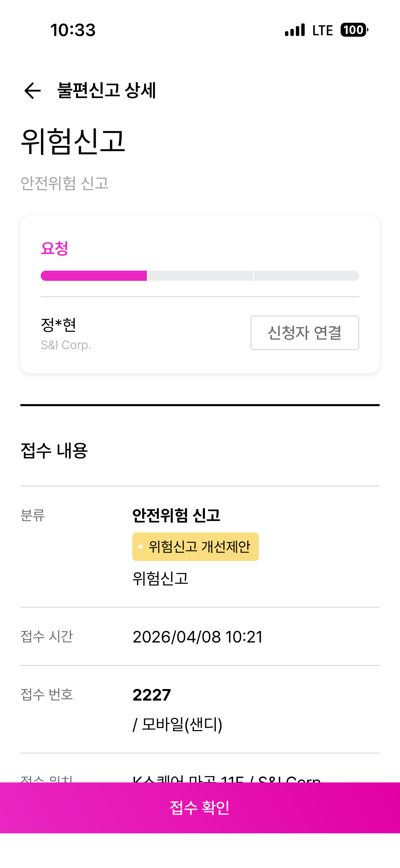The width and height of the screenshot is (400, 868).
Task: Tap the pink 요청 status label
Action: click(x=55, y=248)
